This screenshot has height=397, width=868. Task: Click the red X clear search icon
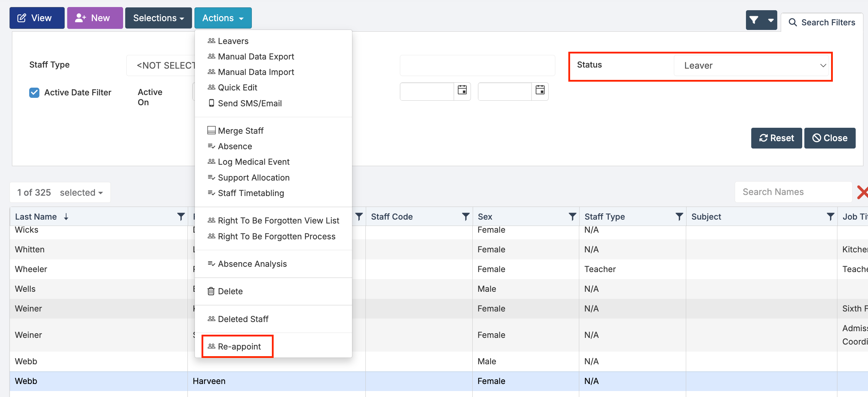[x=862, y=192]
